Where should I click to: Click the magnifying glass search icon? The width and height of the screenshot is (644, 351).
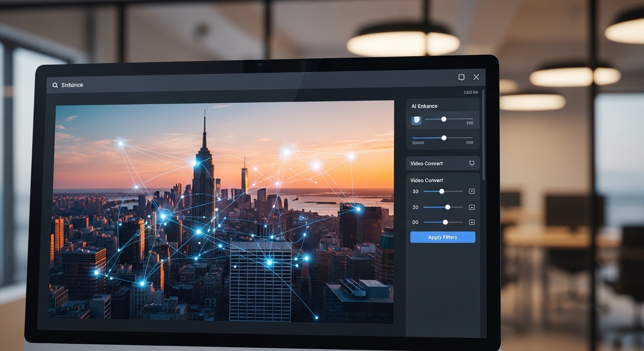click(55, 85)
